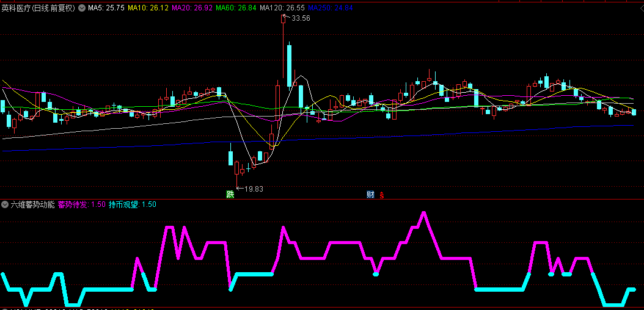
Task: Click the 19.83 low price label
Action: (x=254, y=189)
